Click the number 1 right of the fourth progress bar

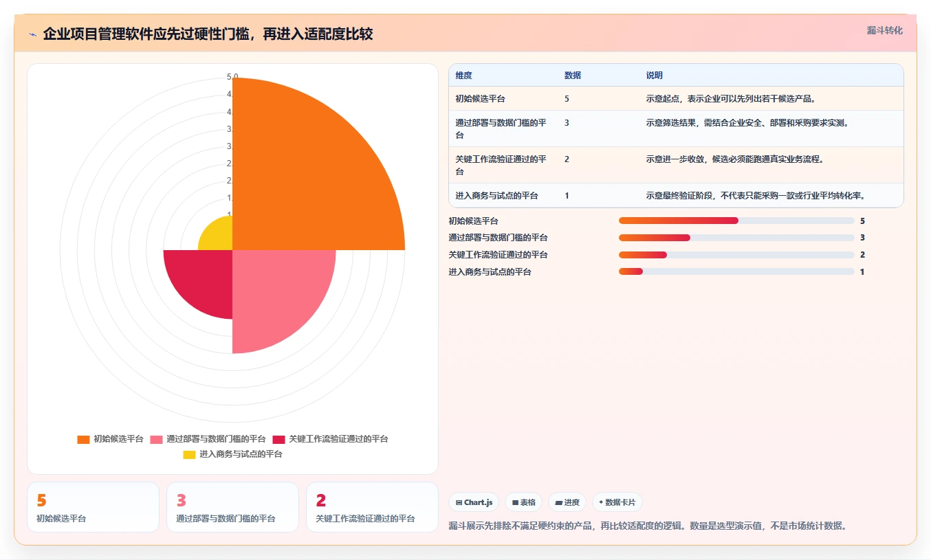tap(862, 272)
